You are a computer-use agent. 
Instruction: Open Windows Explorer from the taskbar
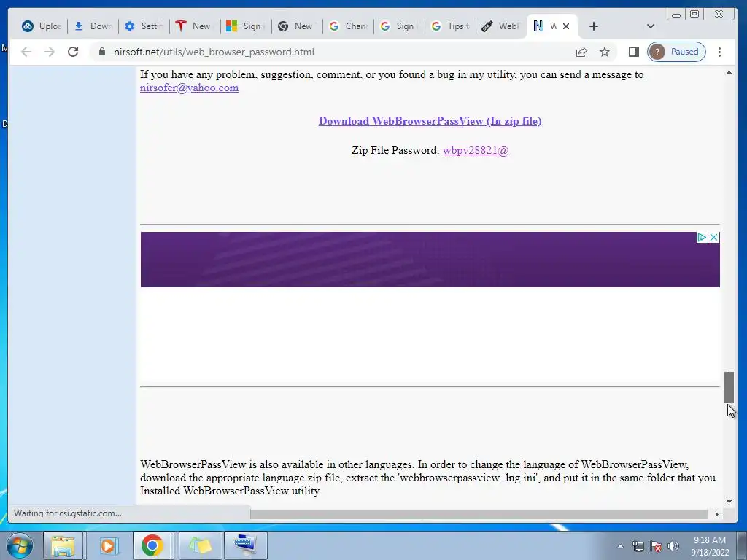coord(63,545)
